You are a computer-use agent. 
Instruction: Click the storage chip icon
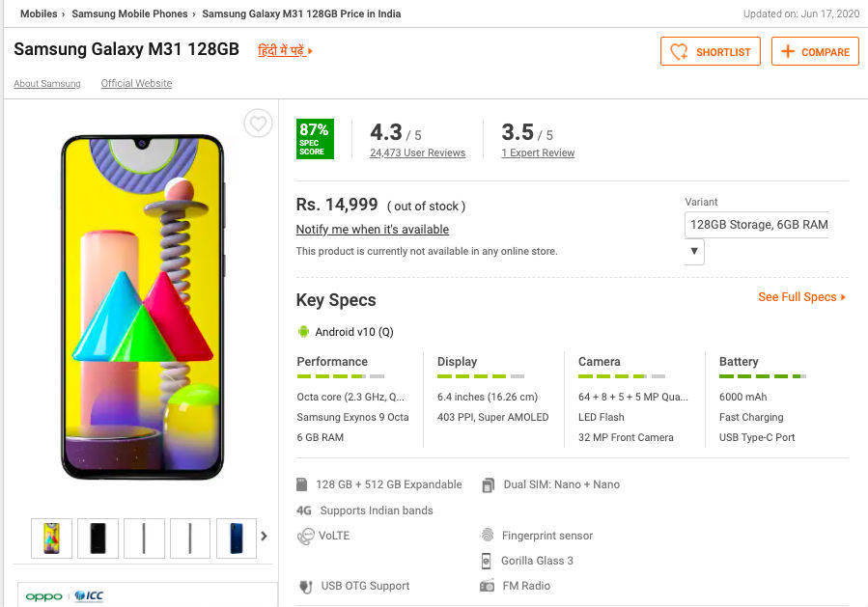pos(303,484)
